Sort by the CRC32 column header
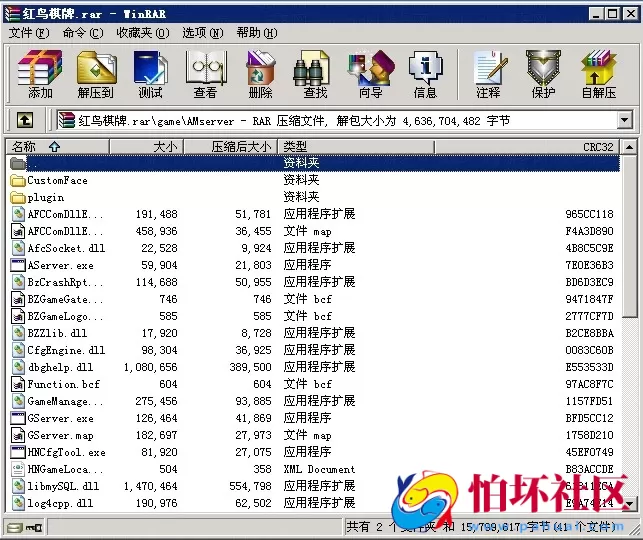 [x=527, y=146]
